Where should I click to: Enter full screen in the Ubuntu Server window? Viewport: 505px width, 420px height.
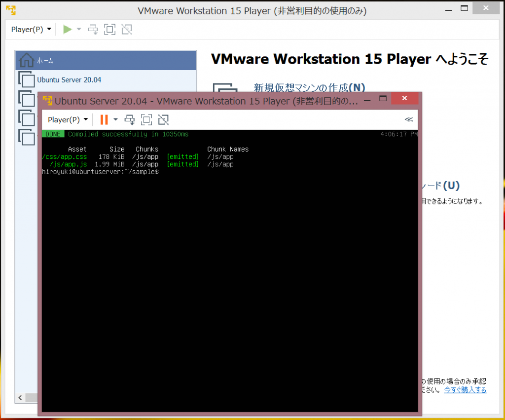click(x=146, y=119)
